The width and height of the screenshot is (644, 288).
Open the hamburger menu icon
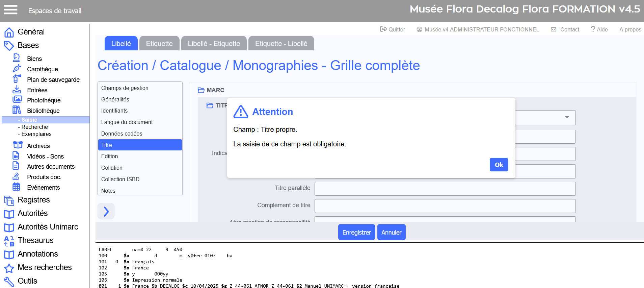click(10, 10)
